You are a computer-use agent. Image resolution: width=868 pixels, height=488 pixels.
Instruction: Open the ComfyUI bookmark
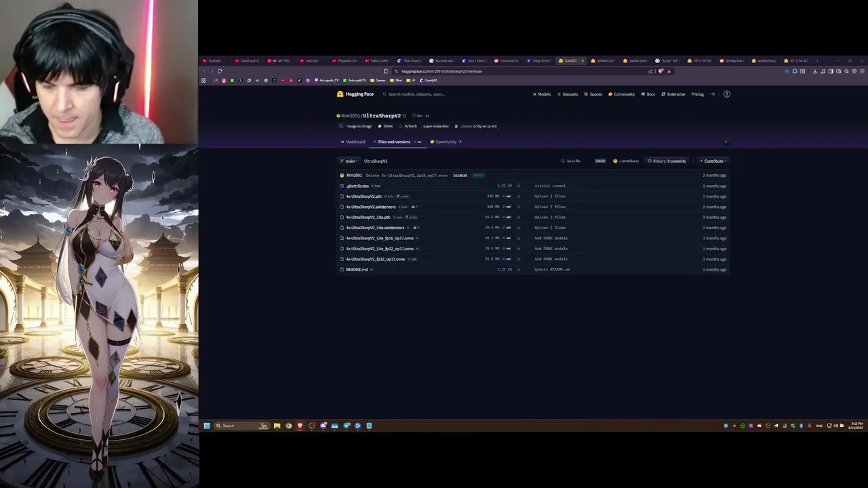point(429,81)
